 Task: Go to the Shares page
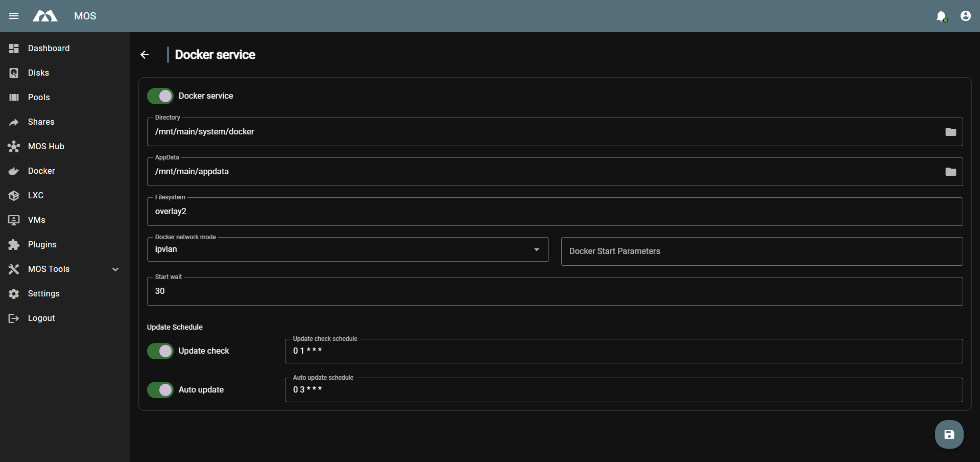pos(41,122)
